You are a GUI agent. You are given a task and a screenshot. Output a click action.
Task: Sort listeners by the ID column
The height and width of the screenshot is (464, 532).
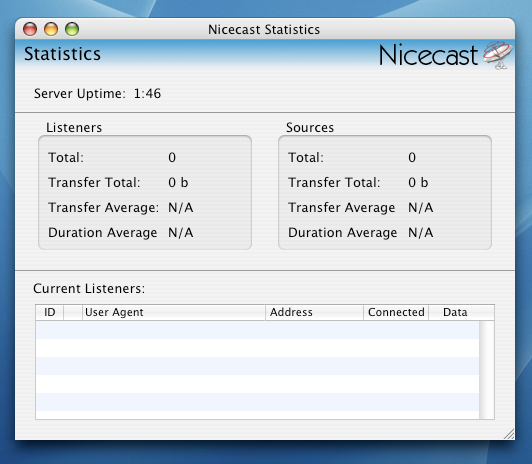tap(50, 312)
